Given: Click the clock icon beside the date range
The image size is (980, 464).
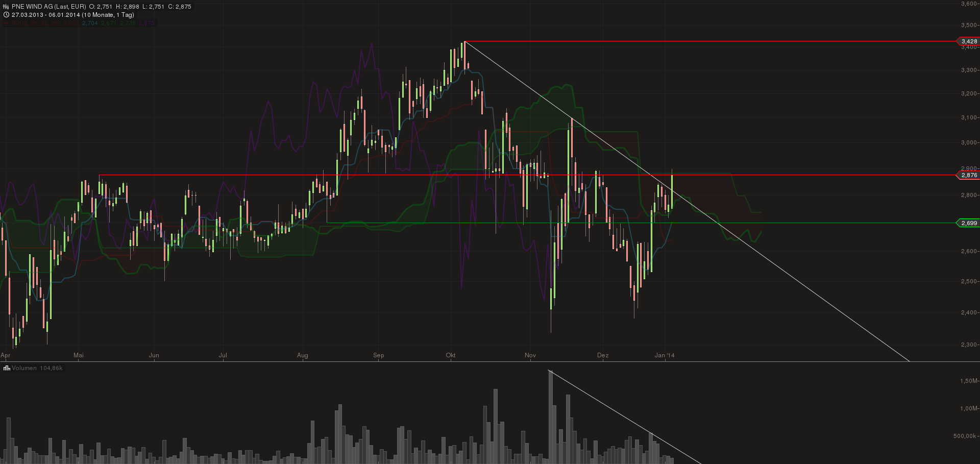Looking at the screenshot, I should tap(6, 15).
